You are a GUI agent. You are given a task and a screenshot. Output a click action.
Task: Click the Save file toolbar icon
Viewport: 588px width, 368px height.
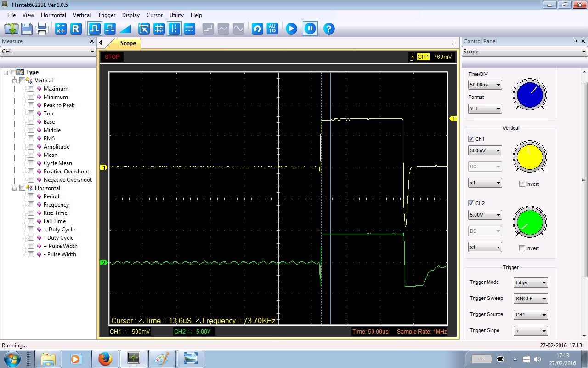pos(27,29)
